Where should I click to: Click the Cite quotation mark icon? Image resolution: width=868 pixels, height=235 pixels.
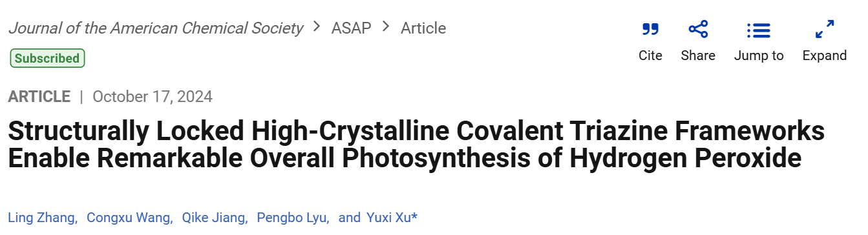650,29
